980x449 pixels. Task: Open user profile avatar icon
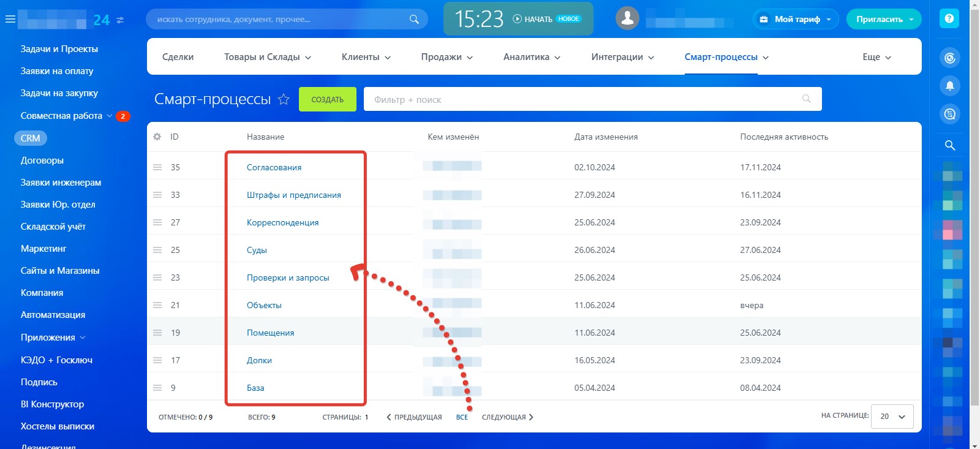(627, 19)
